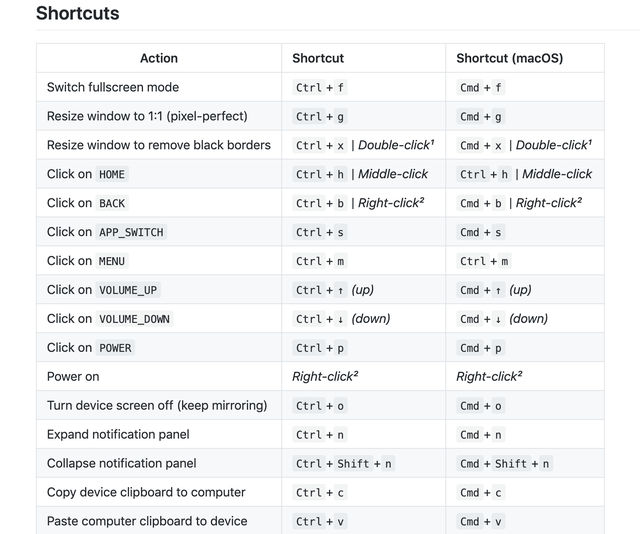640x534 pixels.
Task: Click the Shortcuts heading
Action: pos(77,14)
